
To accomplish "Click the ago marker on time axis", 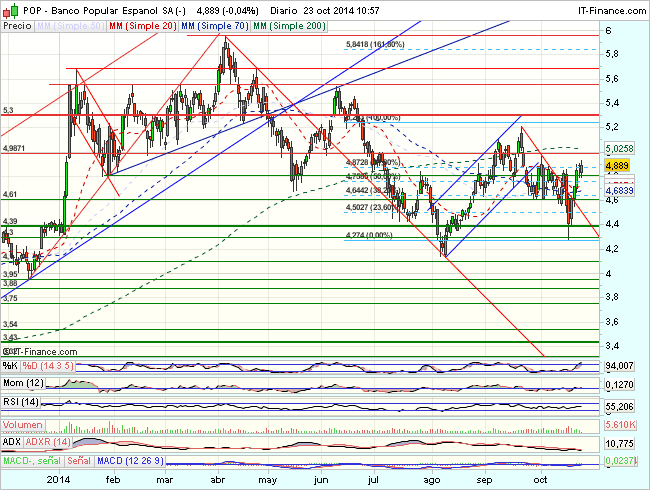I will [x=432, y=480].
